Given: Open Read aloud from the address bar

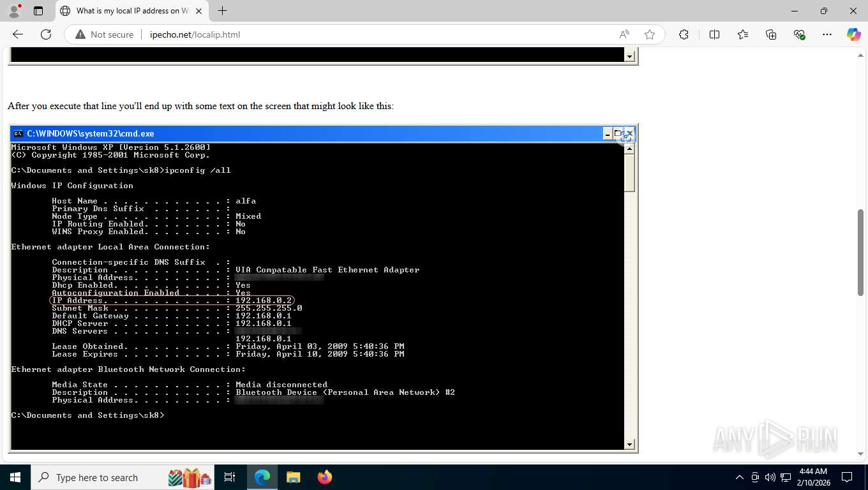Looking at the screenshot, I should click(624, 34).
